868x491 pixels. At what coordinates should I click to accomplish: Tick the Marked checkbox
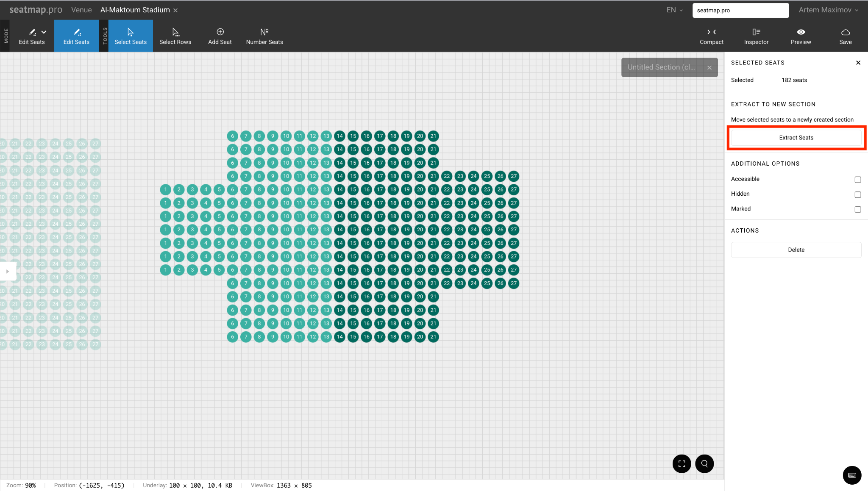point(858,209)
